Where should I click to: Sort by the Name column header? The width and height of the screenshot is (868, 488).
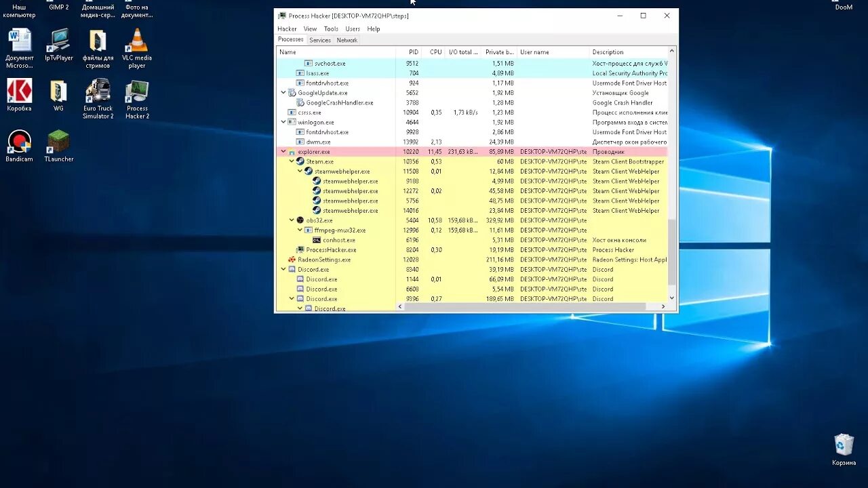(336, 52)
